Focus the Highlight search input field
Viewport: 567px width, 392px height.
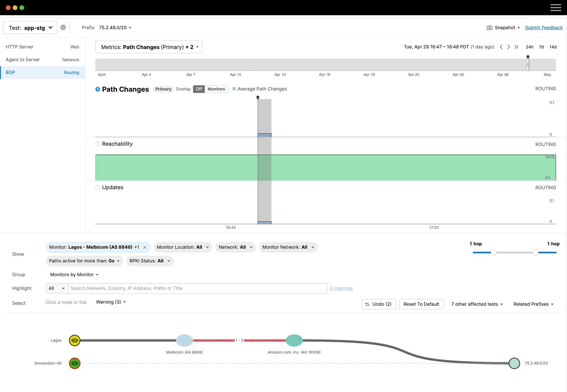pos(198,288)
